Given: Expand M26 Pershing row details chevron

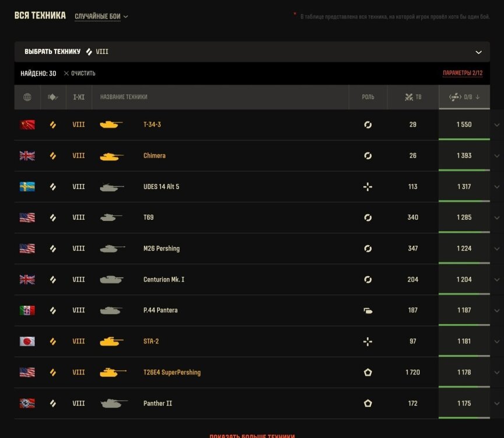Looking at the screenshot, I should [x=496, y=249].
